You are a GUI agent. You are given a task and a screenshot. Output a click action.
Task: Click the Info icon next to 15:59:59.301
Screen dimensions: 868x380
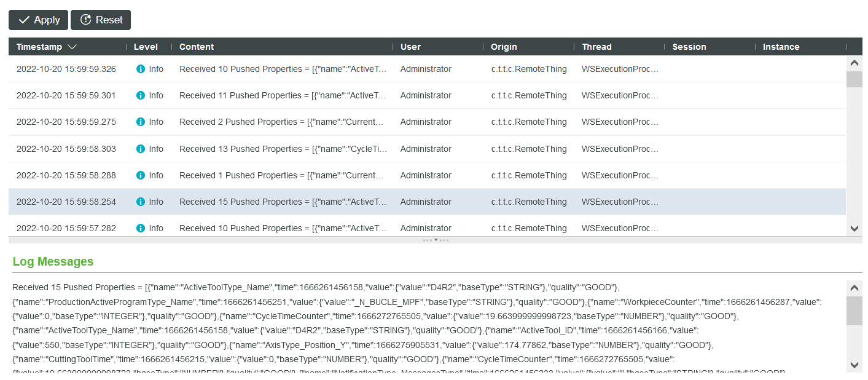(142, 95)
